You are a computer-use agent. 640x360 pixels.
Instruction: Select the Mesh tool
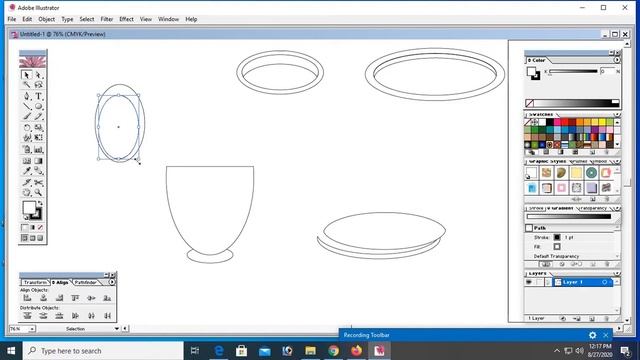click(27, 161)
